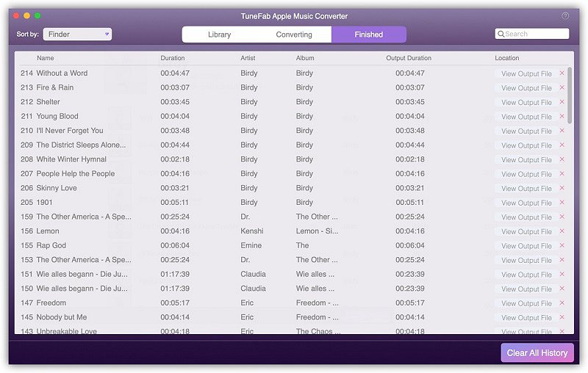Click the Duration column header
This screenshot has width=588, height=373.
[x=173, y=58]
